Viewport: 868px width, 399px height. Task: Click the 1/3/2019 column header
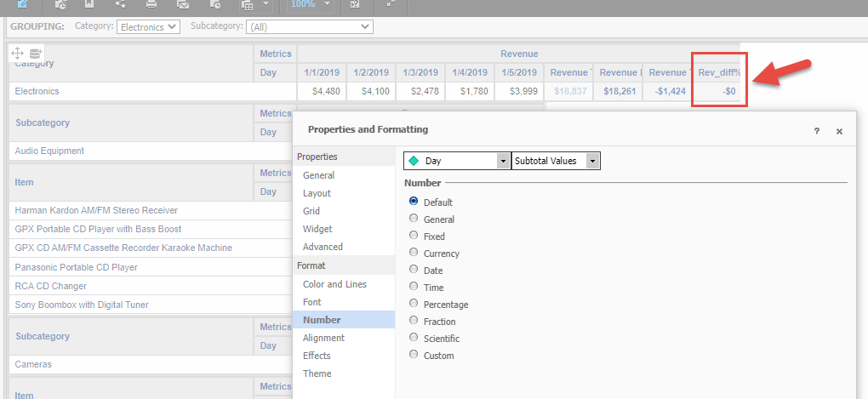[420, 72]
